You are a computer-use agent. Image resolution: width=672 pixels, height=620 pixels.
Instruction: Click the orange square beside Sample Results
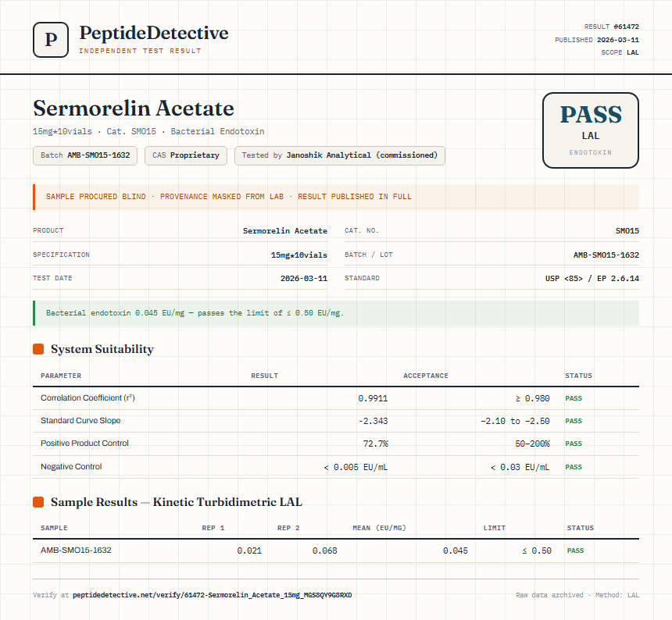[x=38, y=502]
